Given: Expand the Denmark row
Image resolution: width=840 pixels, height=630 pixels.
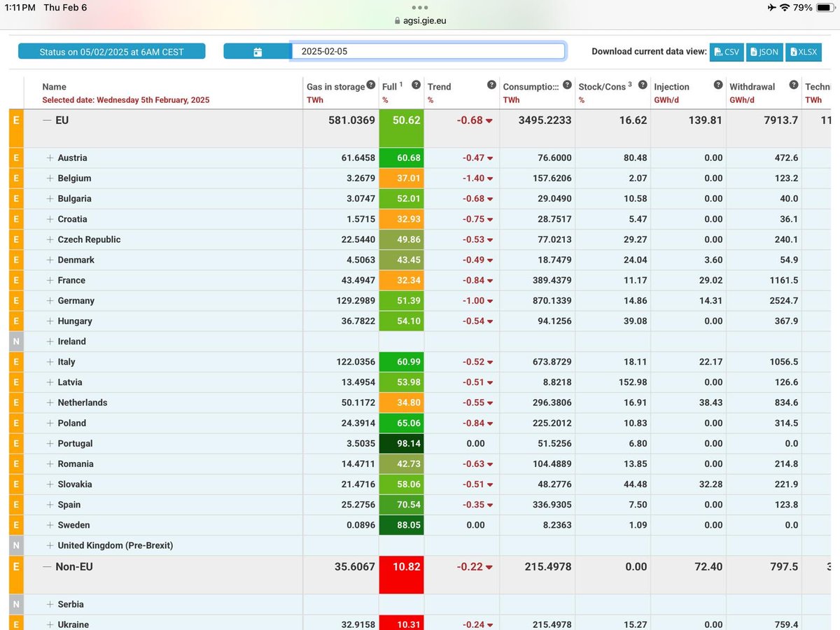Looking at the screenshot, I should click(x=50, y=260).
